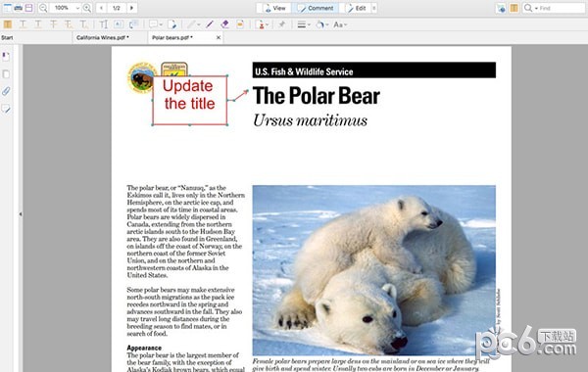Close the Polar bears.pdf tab
Viewport: 588px width, 372px height.
pos(219,37)
